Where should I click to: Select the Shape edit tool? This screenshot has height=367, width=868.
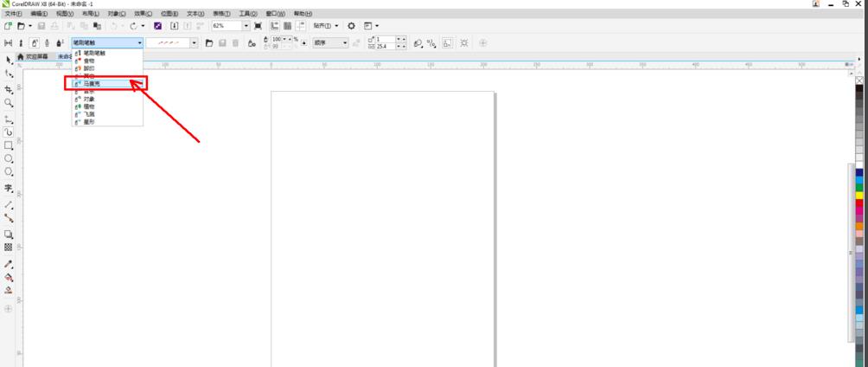(x=9, y=74)
